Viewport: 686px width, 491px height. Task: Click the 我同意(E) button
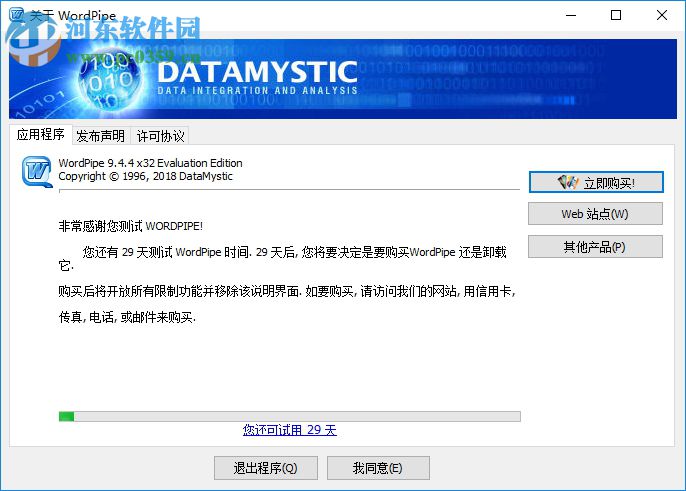point(378,468)
